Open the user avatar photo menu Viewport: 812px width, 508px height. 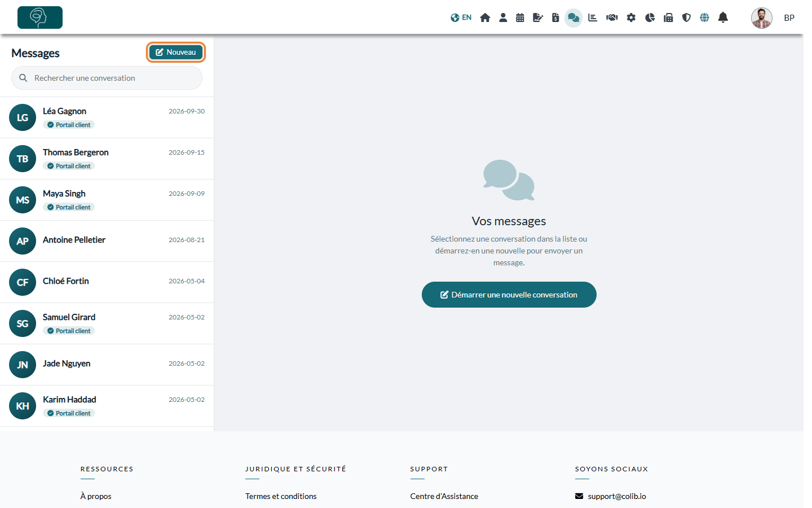click(x=762, y=18)
